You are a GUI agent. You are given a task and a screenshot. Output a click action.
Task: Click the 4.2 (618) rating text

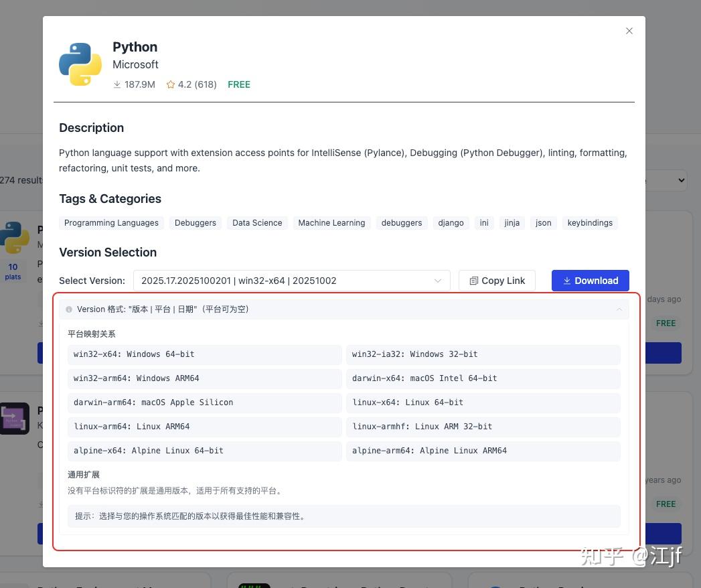(x=197, y=84)
